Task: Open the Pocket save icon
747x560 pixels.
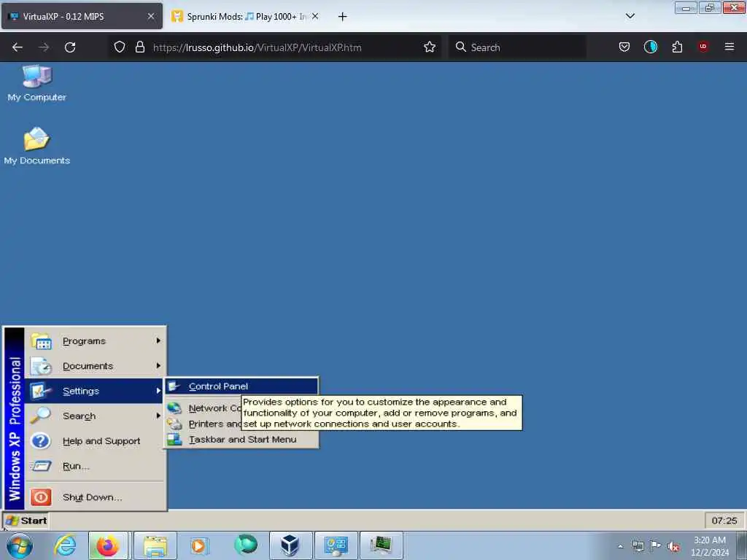Action: pos(624,47)
